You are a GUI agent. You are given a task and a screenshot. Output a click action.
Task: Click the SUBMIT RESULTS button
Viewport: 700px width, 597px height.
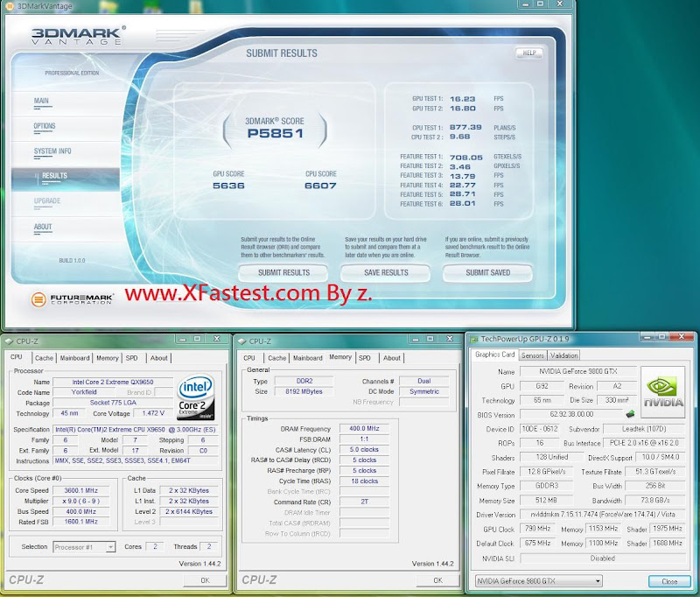[x=283, y=273]
